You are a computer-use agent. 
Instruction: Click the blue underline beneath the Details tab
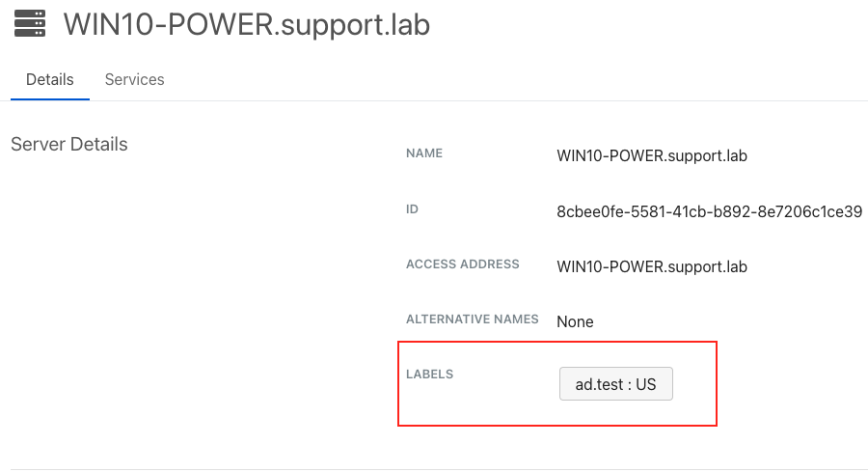[x=50, y=98]
